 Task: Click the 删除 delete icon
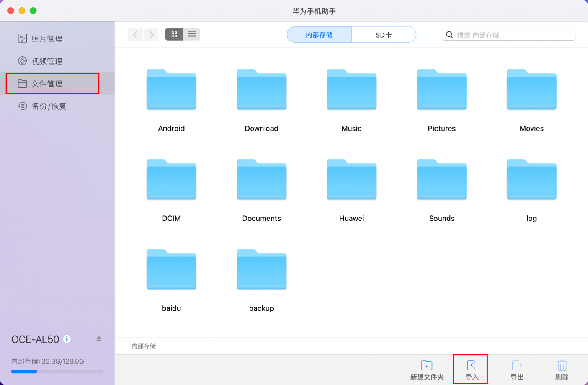562,369
